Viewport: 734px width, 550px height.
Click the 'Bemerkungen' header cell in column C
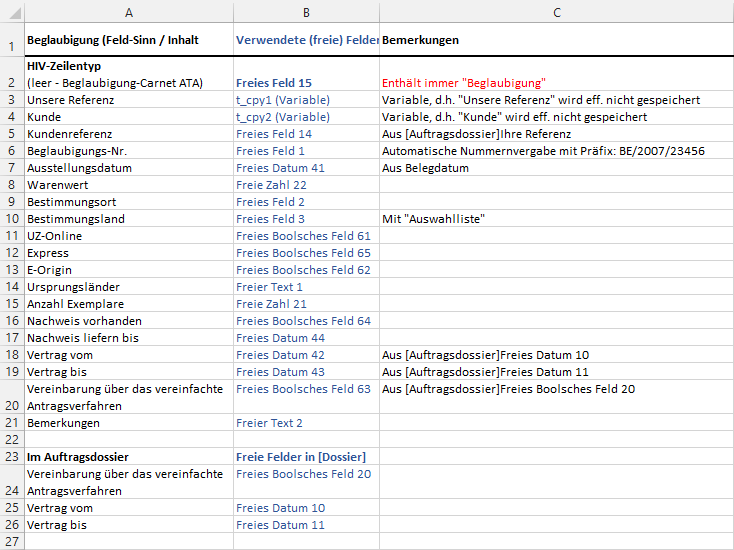pyautogui.click(x=556, y=41)
